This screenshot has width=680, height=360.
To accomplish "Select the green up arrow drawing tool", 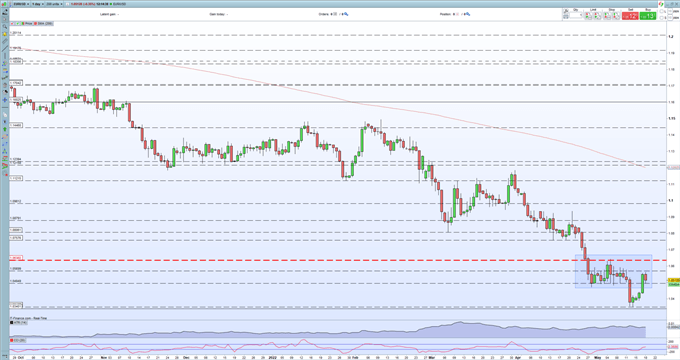I will pos(5,129).
